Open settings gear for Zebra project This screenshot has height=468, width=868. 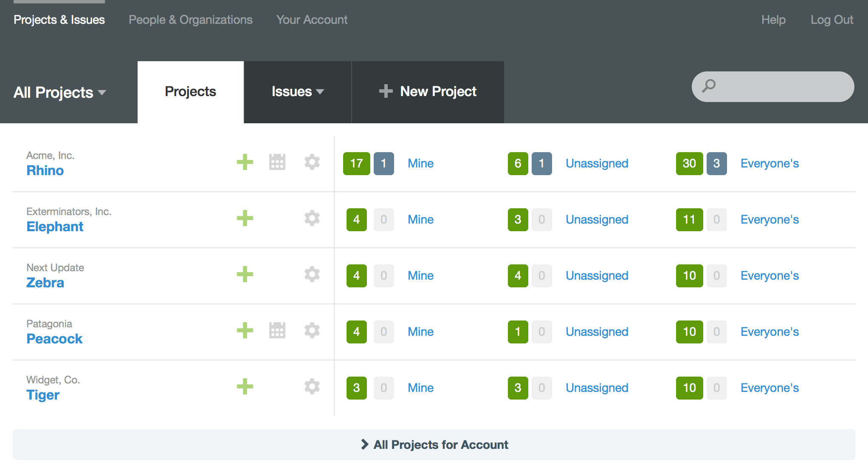click(312, 275)
